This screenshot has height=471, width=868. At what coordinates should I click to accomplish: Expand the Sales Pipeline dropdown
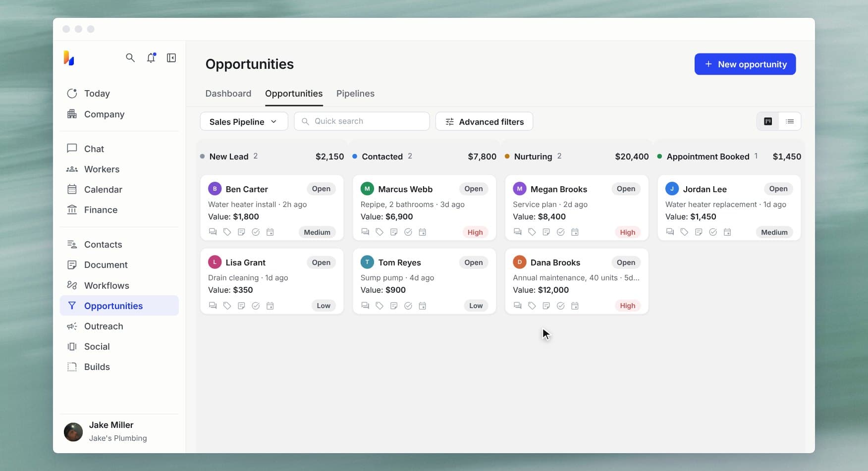pos(244,121)
